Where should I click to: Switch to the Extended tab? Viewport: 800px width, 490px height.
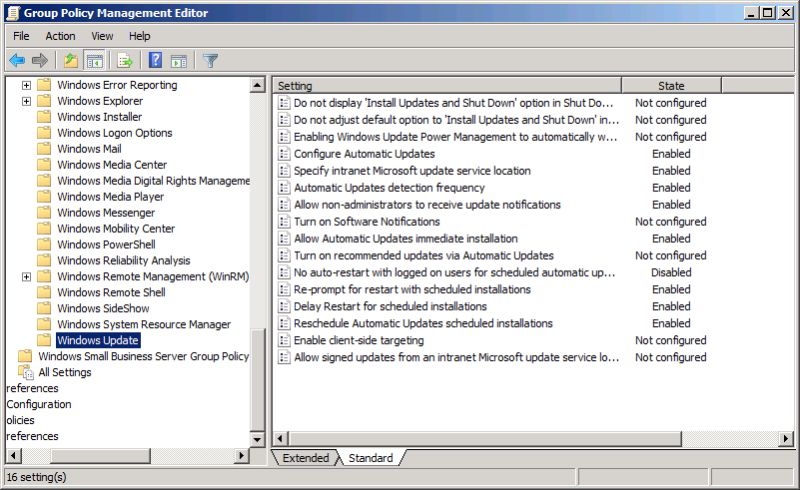click(x=306, y=458)
